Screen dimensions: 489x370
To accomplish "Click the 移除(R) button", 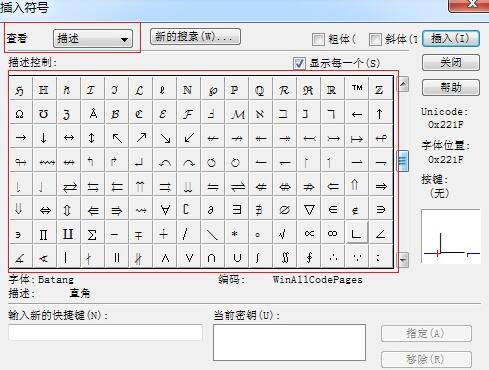I will point(426,359).
